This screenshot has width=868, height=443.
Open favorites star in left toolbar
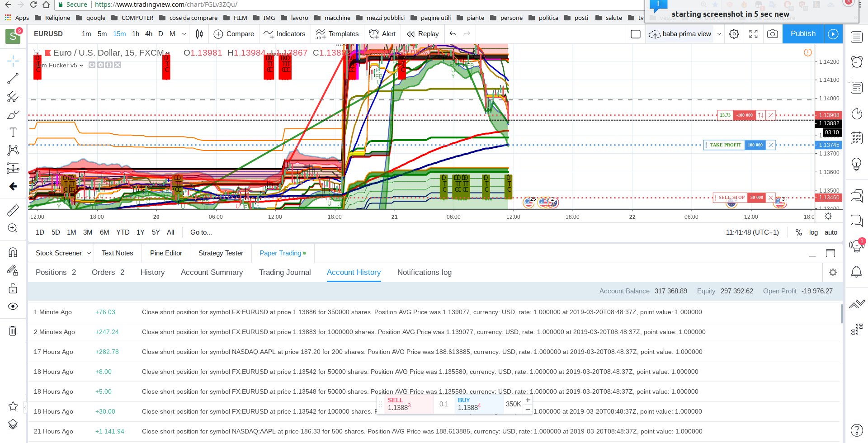tap(13, 406)
